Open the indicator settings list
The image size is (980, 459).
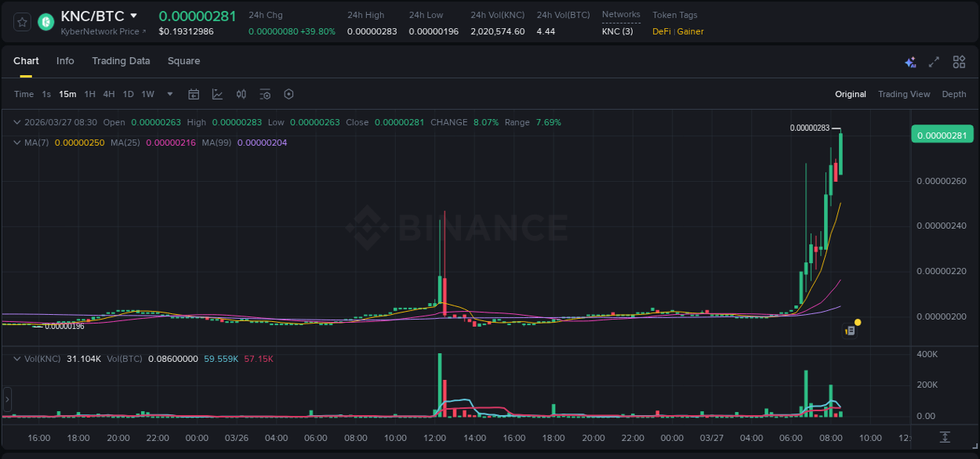pyautogui.click(x=265, y=94)
